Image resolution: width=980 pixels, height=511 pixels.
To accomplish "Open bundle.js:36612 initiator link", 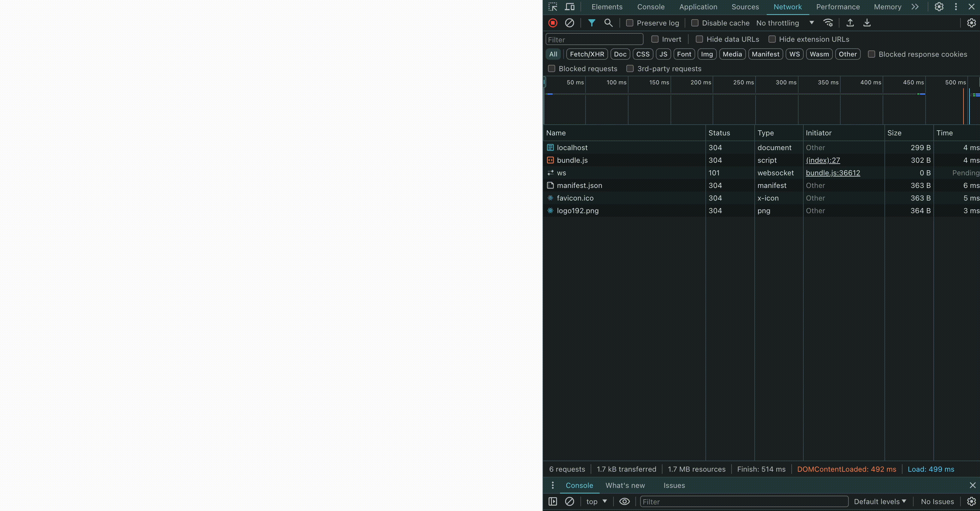I will coord(833,173).
